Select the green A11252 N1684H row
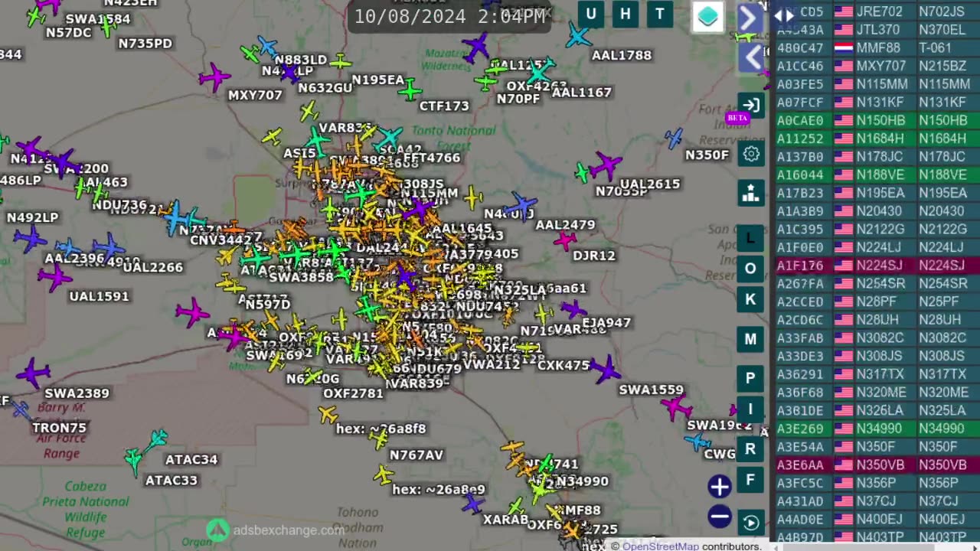This screenshot has width=980, height=551. pyautogui.click(x=877, y=139)
